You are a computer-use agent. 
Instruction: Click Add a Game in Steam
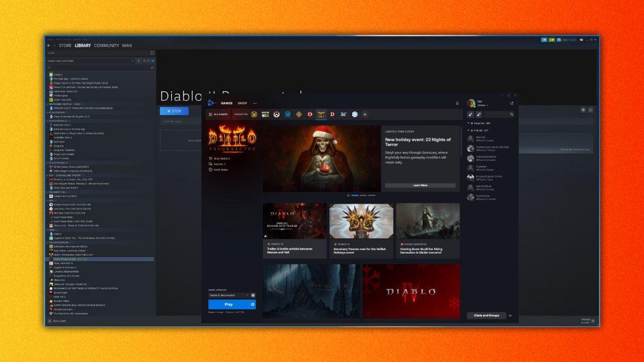coord(57,321)
